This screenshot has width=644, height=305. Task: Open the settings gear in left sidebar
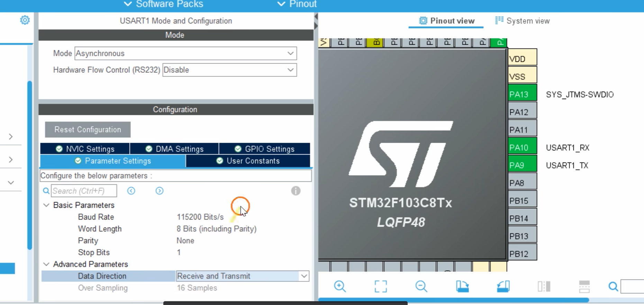point(25,20)
